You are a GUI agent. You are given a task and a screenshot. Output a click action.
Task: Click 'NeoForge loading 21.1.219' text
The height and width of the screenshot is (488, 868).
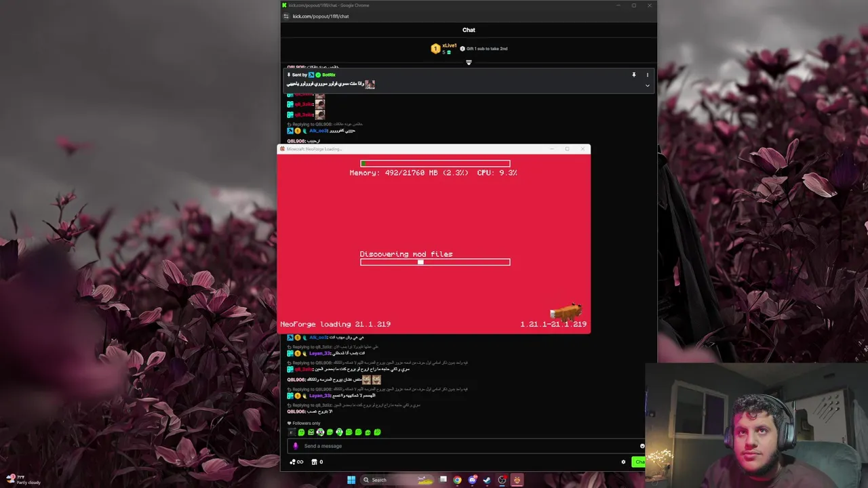click(x=335, y=324)
